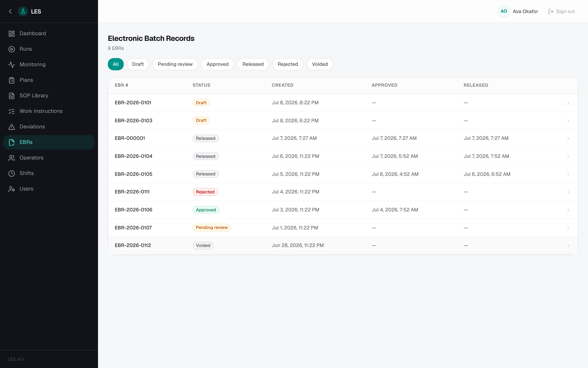The height and width of the screenshot is (368, 588).
Task: Click the EBR-2026-0103 record number
Action: point(133,120)
